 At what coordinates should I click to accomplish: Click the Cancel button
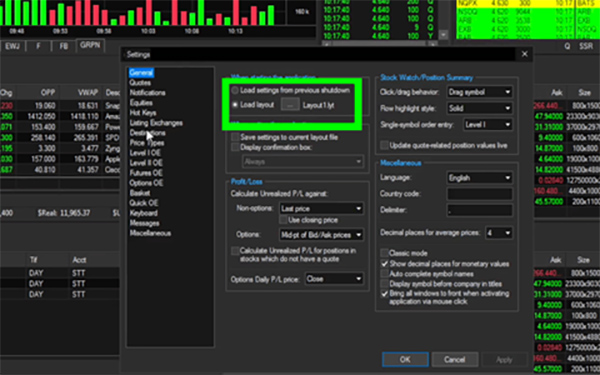click(x=455, y=359)
